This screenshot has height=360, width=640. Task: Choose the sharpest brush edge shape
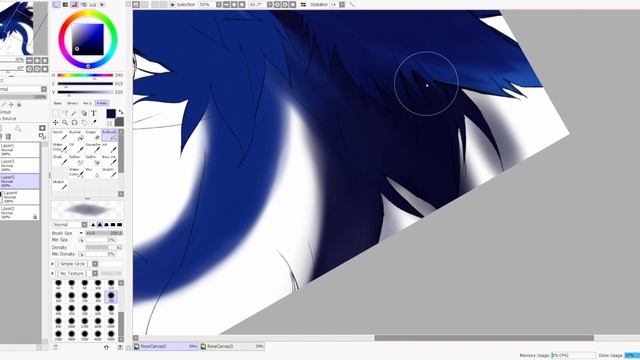click(93, 224)
